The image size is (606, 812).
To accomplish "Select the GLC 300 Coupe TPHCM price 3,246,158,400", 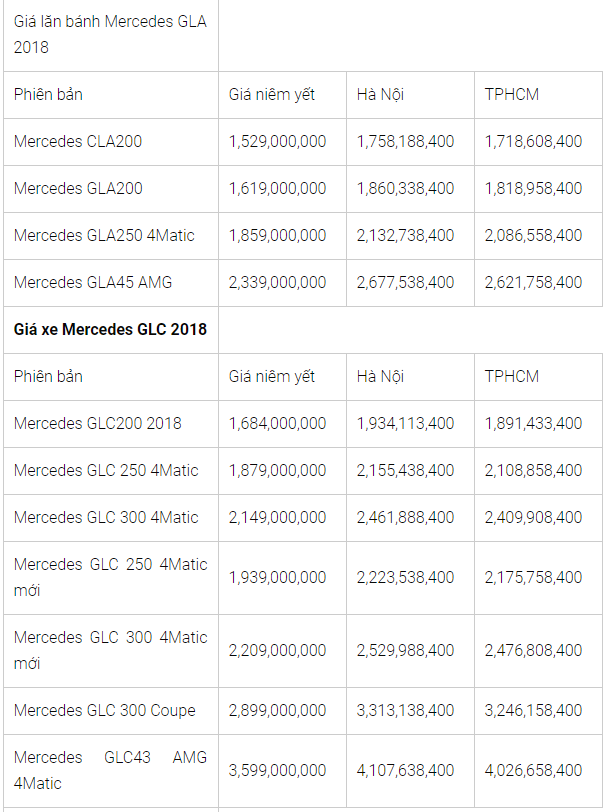I will click(533, 710).
